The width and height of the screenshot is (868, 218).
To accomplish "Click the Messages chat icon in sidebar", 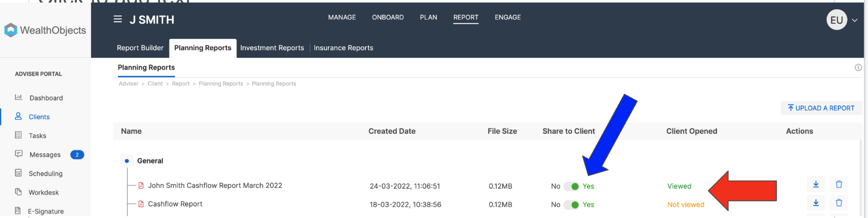I will click(19, 154).
